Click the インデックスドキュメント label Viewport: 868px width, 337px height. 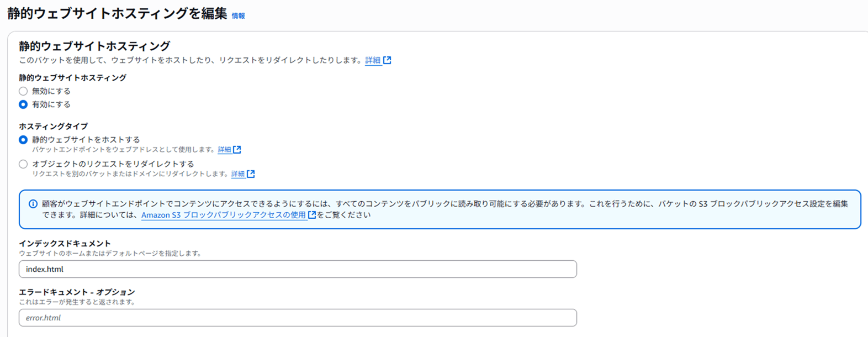pos(65,244)
